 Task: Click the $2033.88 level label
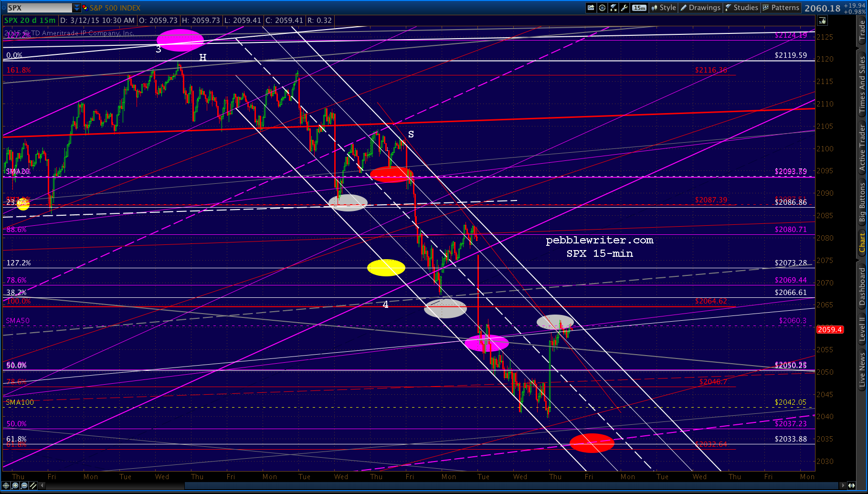tap(791, 439)
